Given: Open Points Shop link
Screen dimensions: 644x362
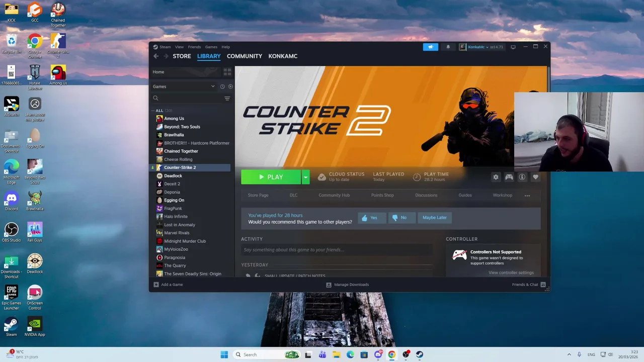Looking at the screenshot, I should (382, 195).
